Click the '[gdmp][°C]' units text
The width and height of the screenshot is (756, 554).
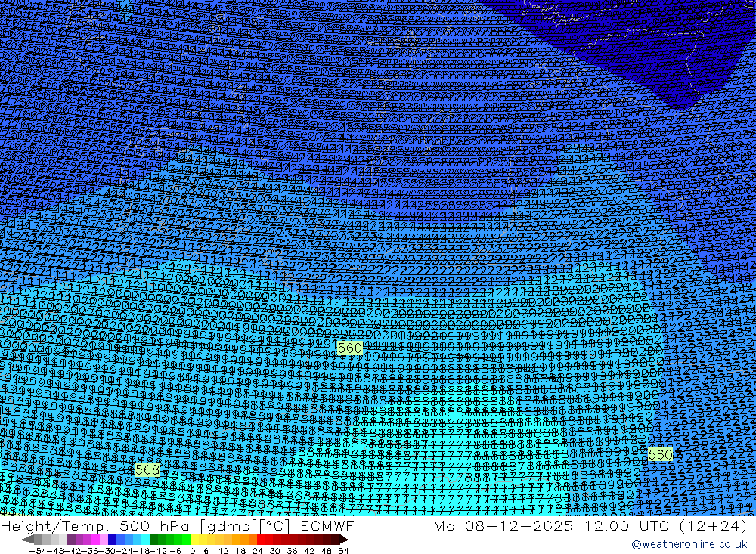244,526
